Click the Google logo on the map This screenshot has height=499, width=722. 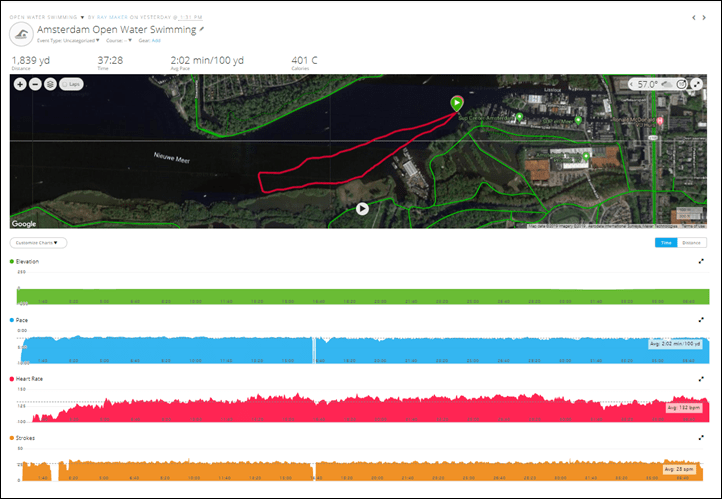24,224
